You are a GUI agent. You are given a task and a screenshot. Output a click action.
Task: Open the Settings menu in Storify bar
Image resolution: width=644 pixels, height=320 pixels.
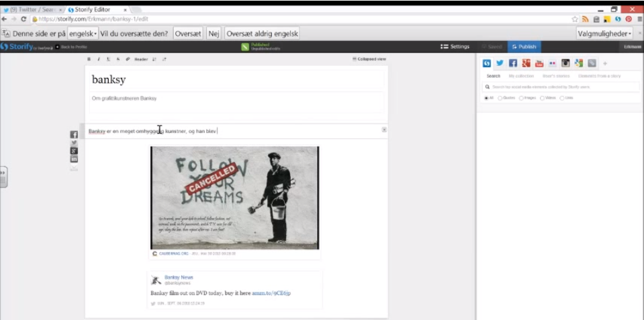pos(455,47)
